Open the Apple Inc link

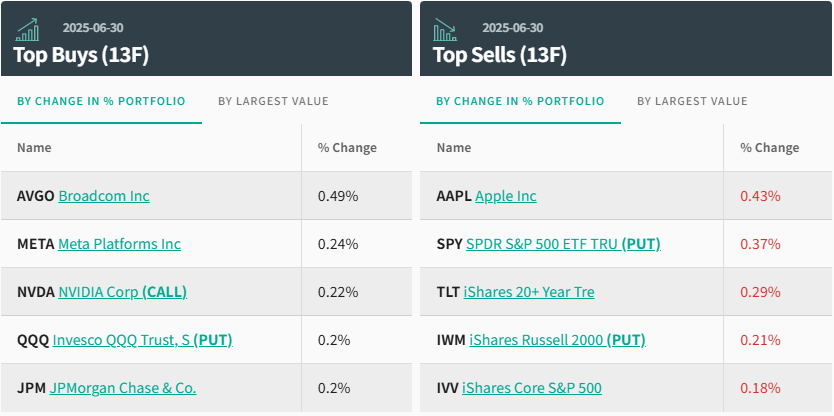(506, 196)
